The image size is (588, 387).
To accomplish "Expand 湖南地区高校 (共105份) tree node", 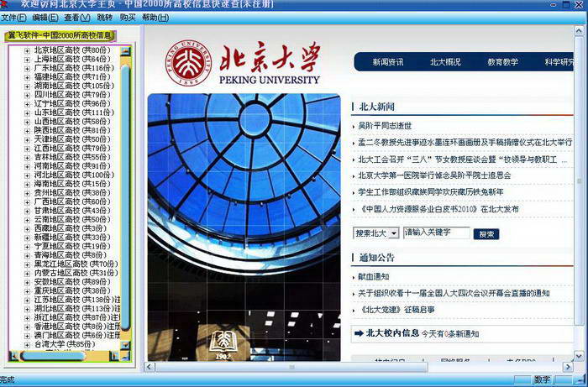I will (27, 86).
